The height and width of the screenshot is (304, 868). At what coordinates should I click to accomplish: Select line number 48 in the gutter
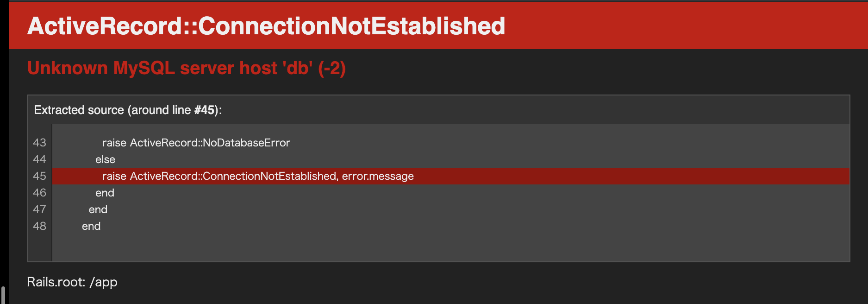(39, 226)
